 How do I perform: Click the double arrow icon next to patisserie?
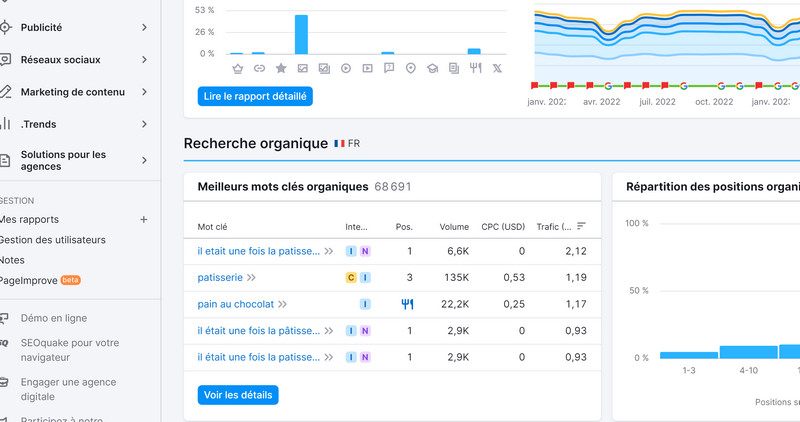click(251, 278)
